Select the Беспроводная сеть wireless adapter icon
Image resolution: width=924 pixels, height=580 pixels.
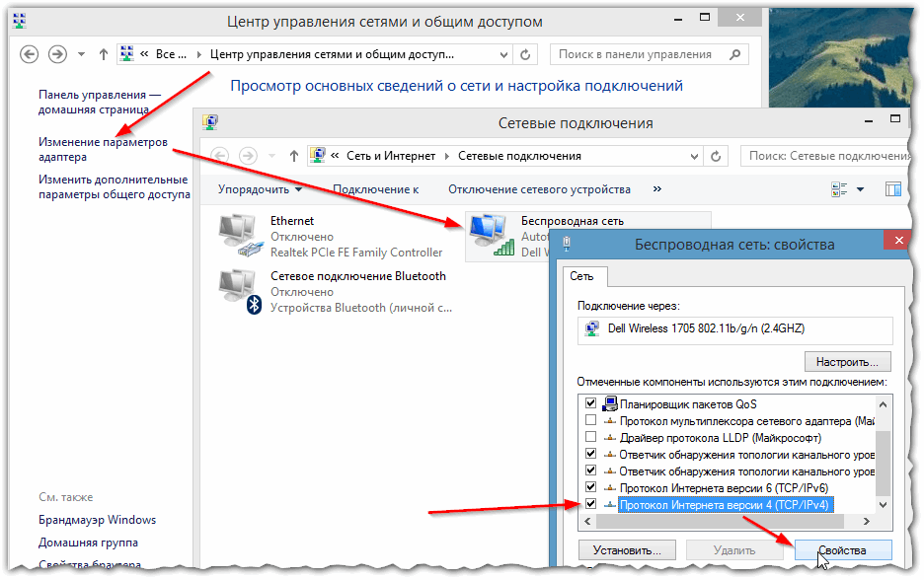point(491,237)
